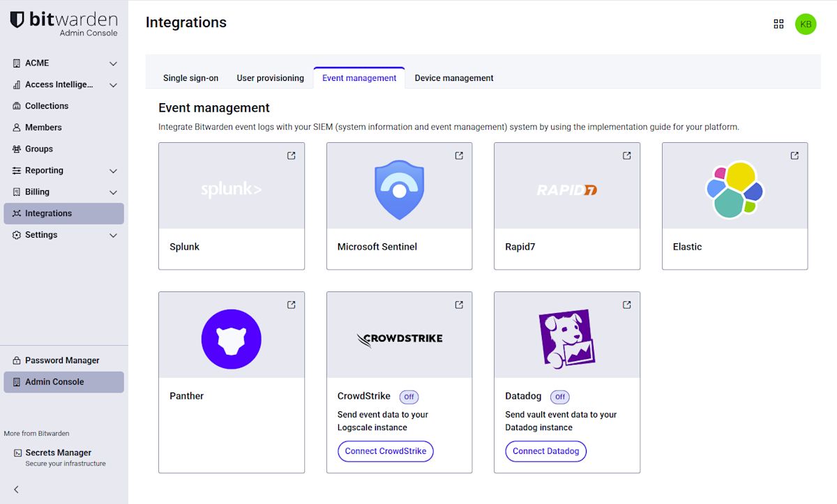Screen dimensions: 837x504
Task: Collapse the sidebar with the left chevron
Action: pyautogui.click(x=17, y=489)
